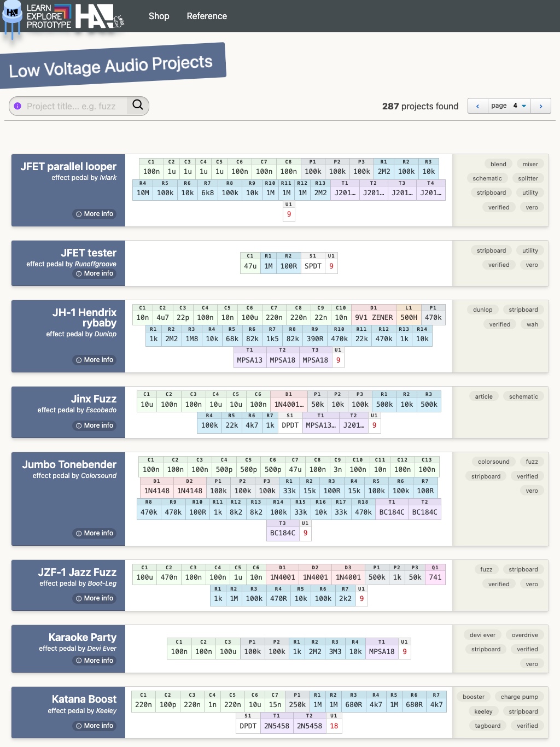Open the JH-1 Hendrix rybaby project title
This screenshot has width=560, height=747.
click(x=84, y=317)
